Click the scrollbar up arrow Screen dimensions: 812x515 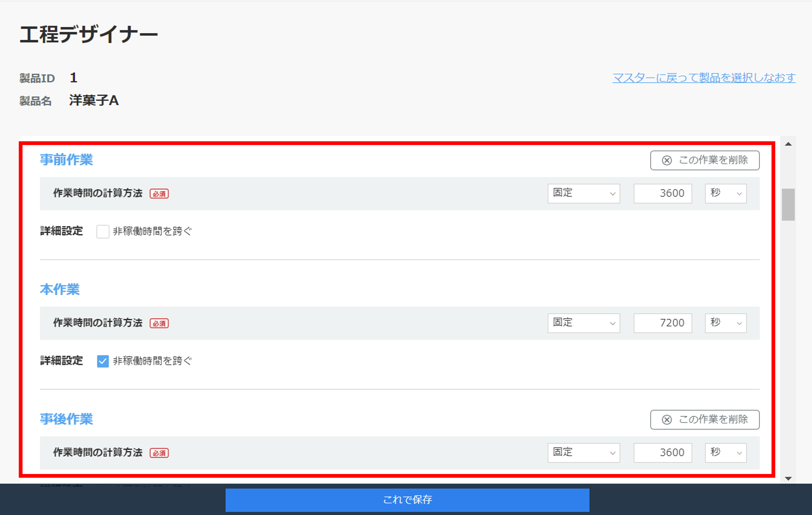point(788,144)
